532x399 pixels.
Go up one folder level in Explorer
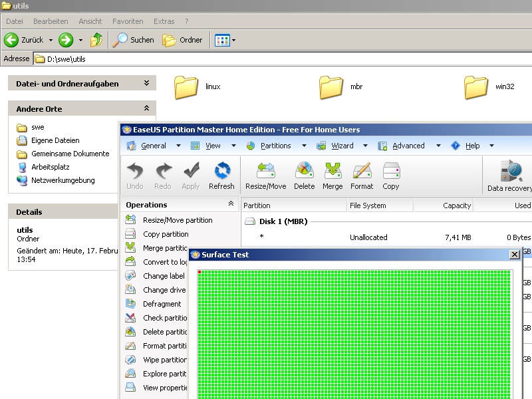point(96,40)
